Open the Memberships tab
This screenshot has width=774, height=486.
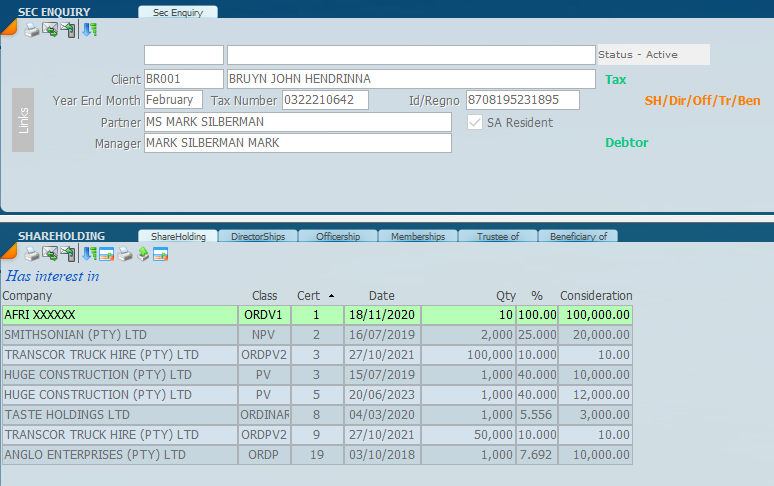click(417, 237)
